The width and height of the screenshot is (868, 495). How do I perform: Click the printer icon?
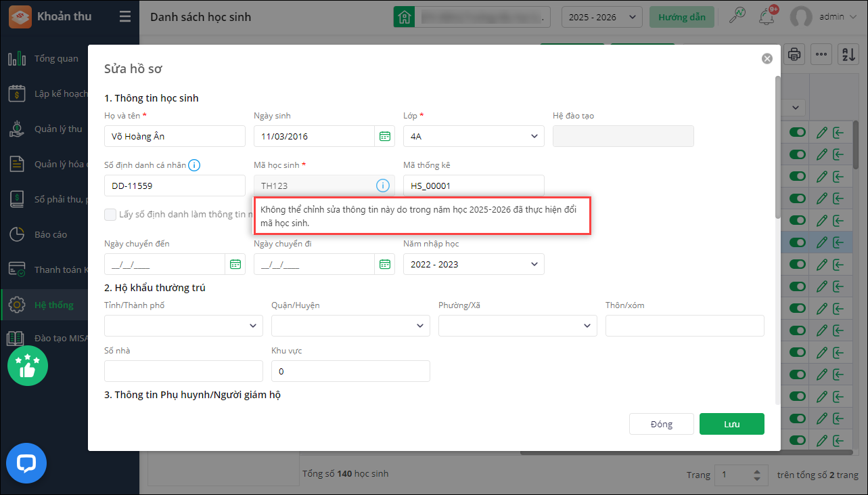point(794,54)
